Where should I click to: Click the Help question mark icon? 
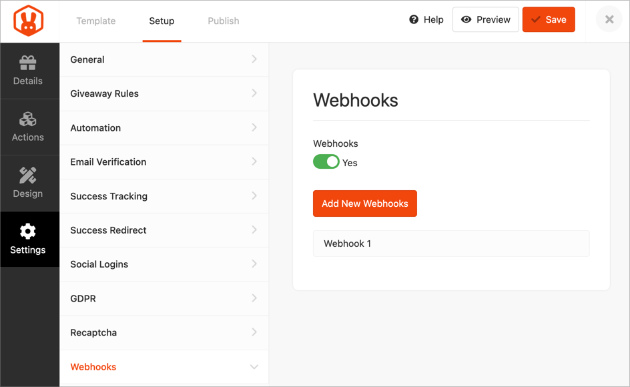click(x=413, y=20)
